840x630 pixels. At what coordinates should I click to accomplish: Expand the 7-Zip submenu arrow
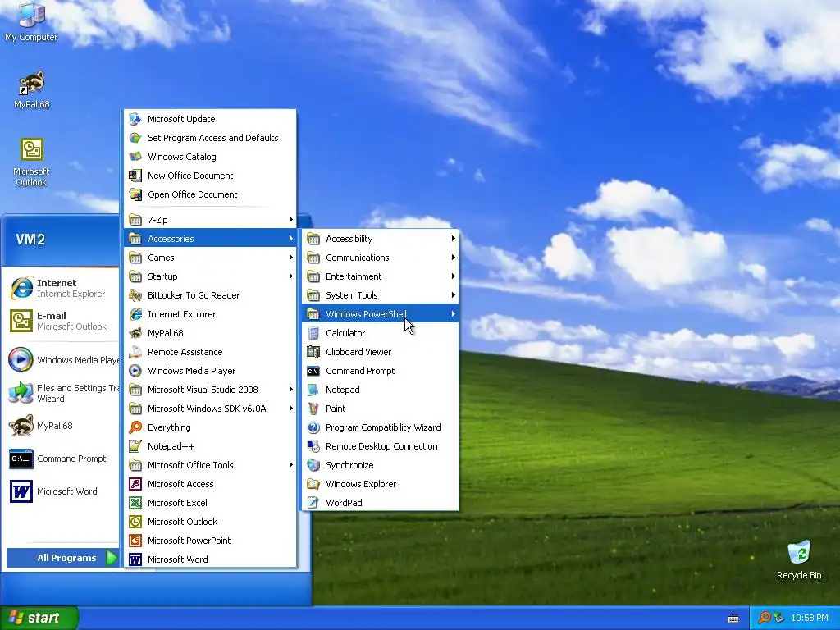coord(290,220)
